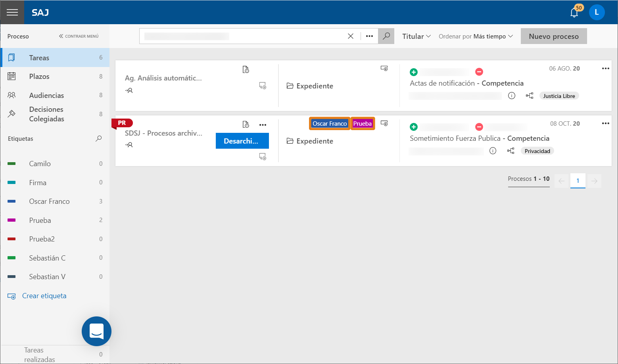Open advanced search options (three dots)

[369, 36]
